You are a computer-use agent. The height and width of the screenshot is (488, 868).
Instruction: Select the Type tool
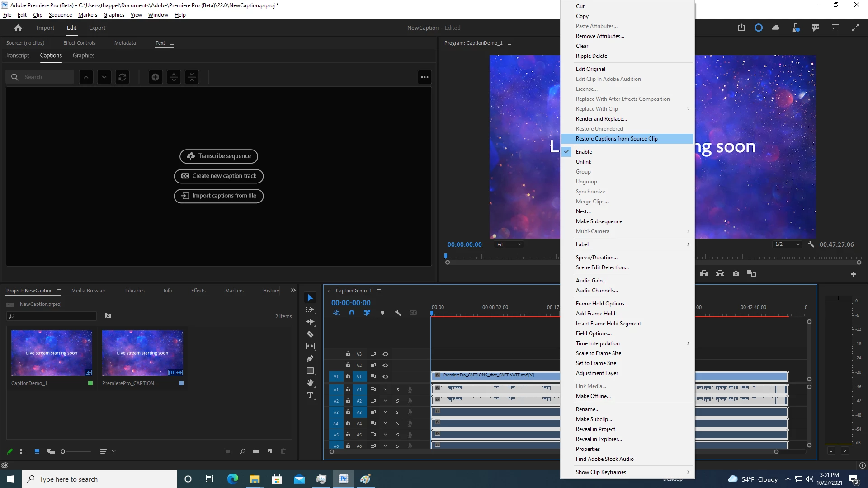(310, 395)
